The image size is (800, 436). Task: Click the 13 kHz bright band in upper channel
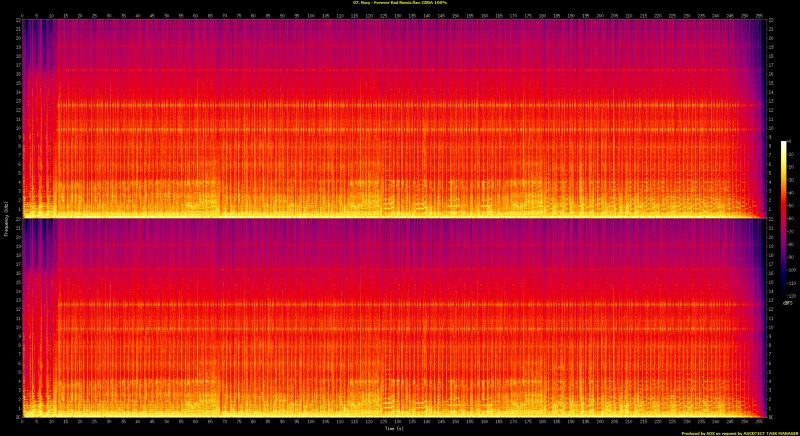[x=400, y=104]
